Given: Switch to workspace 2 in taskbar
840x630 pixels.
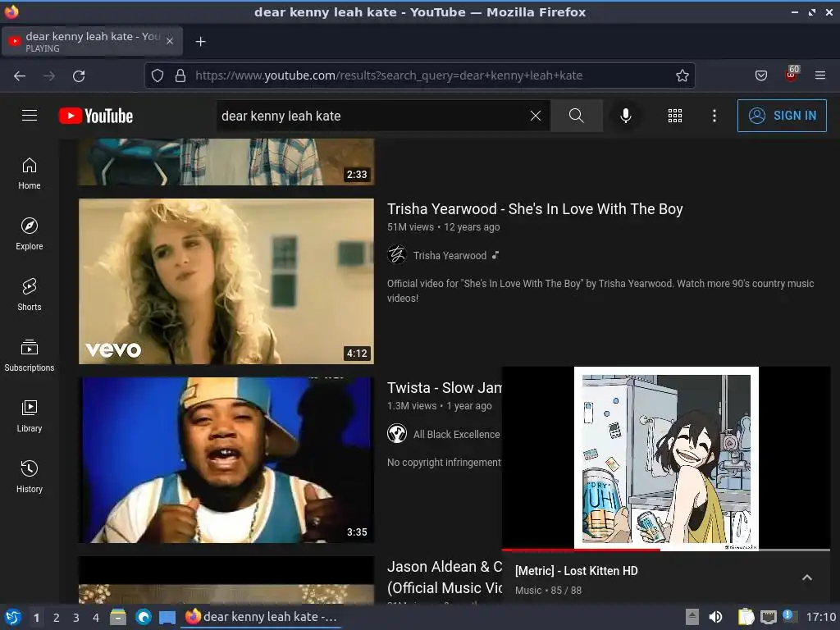Looking at the screenshot, I should [57, 618].
